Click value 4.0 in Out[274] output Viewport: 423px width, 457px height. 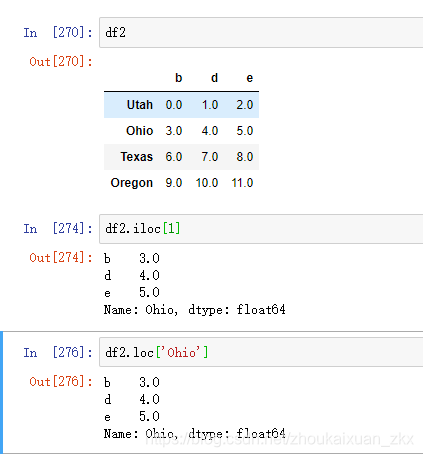[x=149, y=275]
